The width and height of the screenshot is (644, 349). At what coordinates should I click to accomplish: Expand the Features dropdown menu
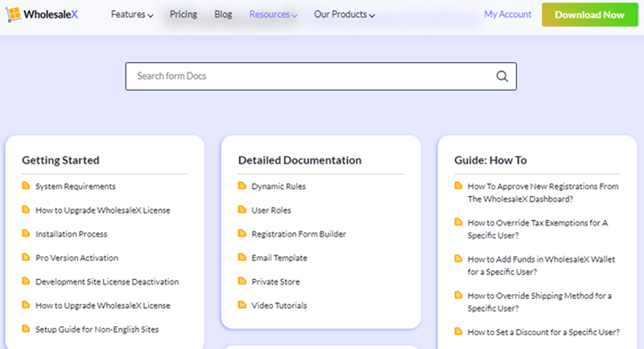[132, 15]
